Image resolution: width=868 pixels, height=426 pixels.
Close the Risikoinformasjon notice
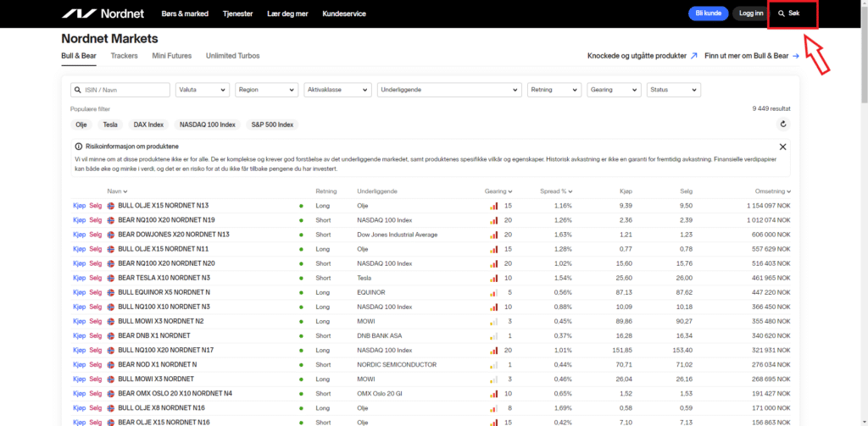click(x=782, y=147)
